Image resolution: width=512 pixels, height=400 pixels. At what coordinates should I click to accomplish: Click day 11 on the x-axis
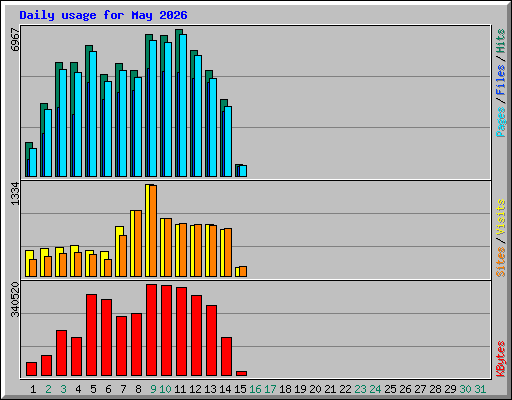pos(180,389)
